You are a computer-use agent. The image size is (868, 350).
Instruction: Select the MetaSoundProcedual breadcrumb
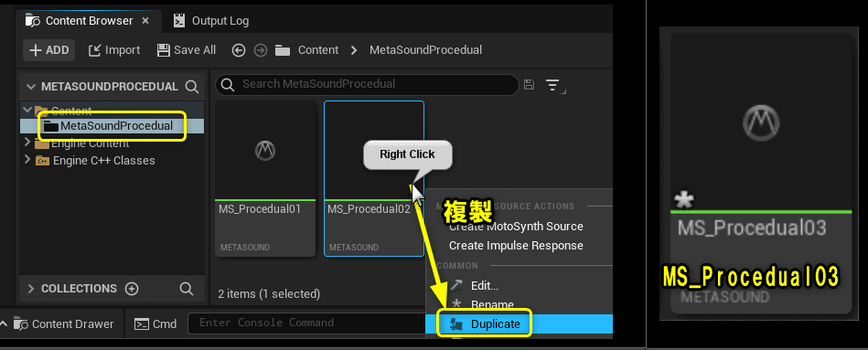425,50
